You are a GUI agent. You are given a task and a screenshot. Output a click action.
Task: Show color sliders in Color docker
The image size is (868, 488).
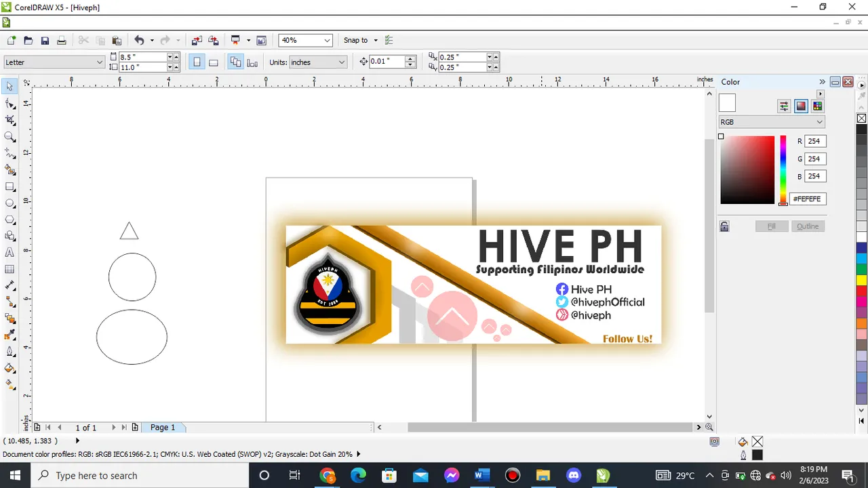(x=784, y=106)
